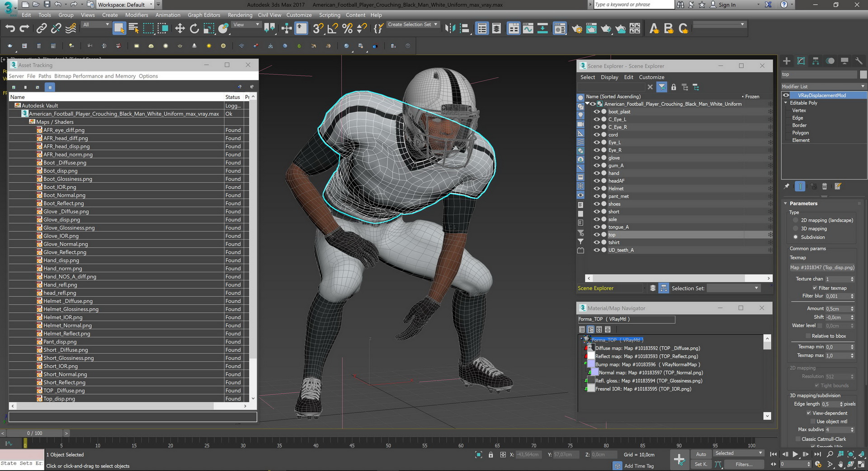This screenshot has height=471, width=868.
Task: Open the Paths menu in Asset Tracking
Action: point(45,76)
